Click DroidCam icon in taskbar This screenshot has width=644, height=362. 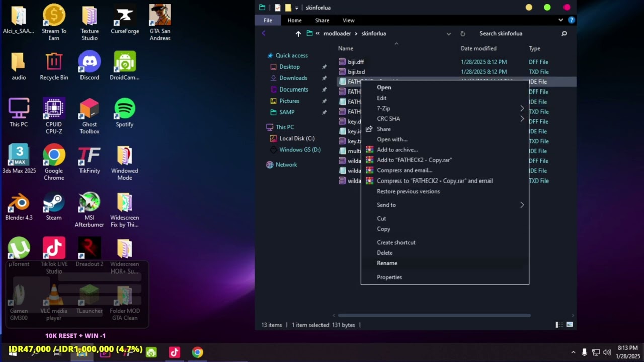point(151,352)
